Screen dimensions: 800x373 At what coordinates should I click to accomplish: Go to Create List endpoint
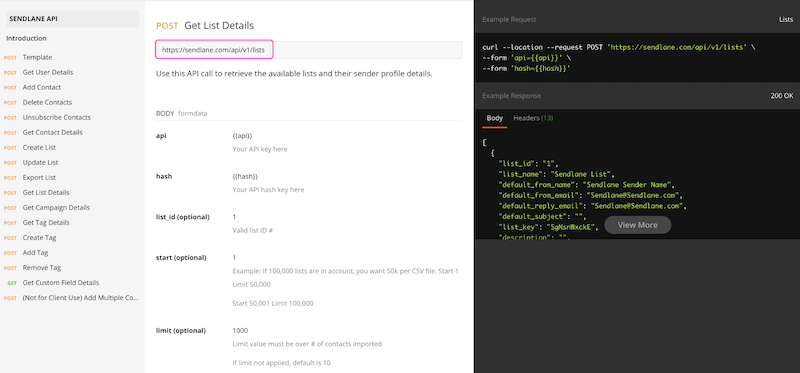coord(39,147)
